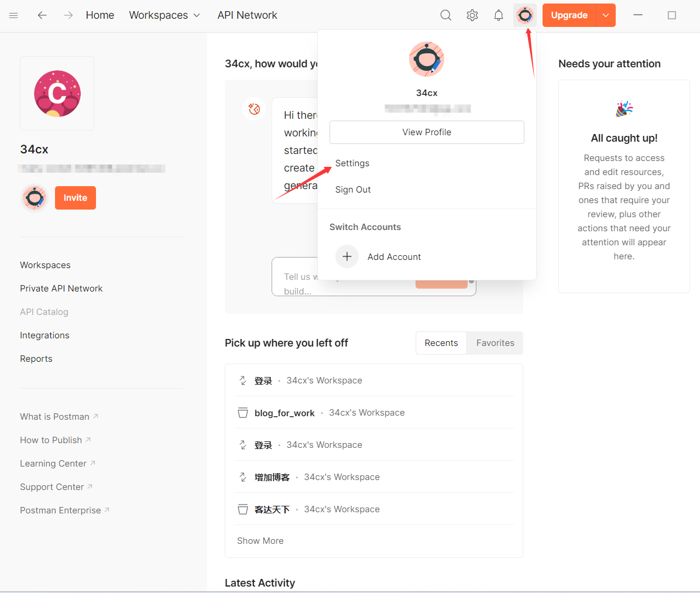
Task: Click the small member avatar beside Invite
Action: tap(35, 198)
